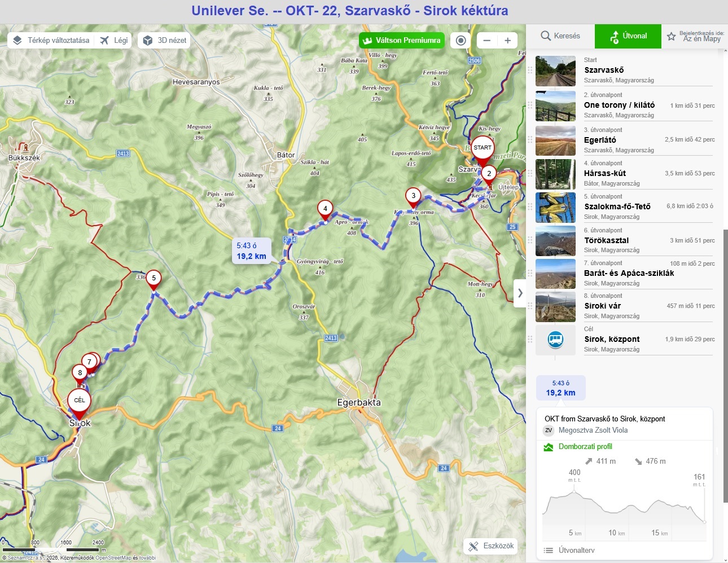The width and height of the screenshot is (728, 563).
Task: Open the Siroki vár photo thumbnail
Action: pyautogui.click(x=555, y=306)
